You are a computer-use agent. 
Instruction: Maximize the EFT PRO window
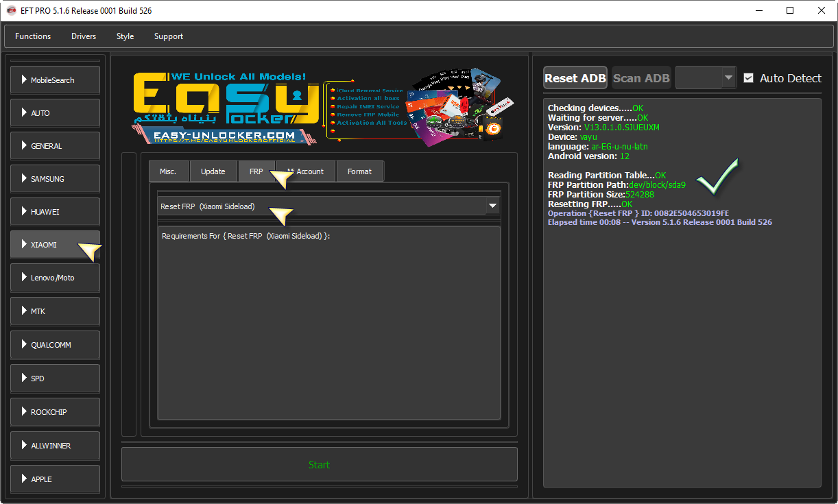coord(790,11)
